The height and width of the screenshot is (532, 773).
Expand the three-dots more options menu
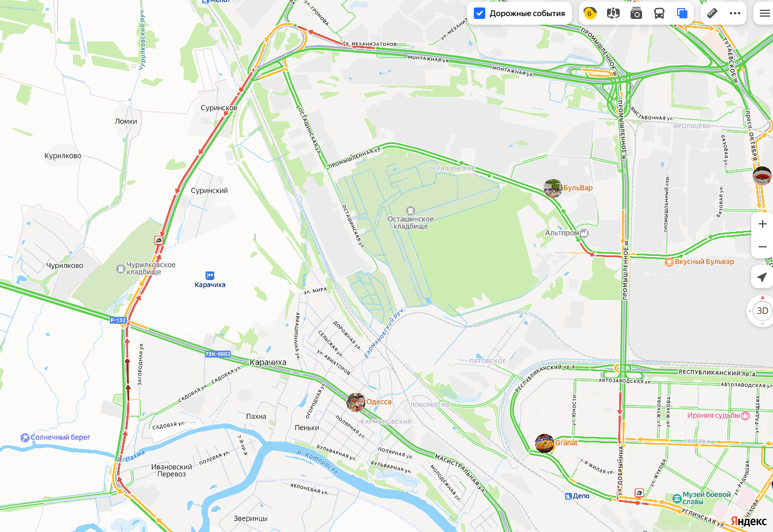click(735, 13)
